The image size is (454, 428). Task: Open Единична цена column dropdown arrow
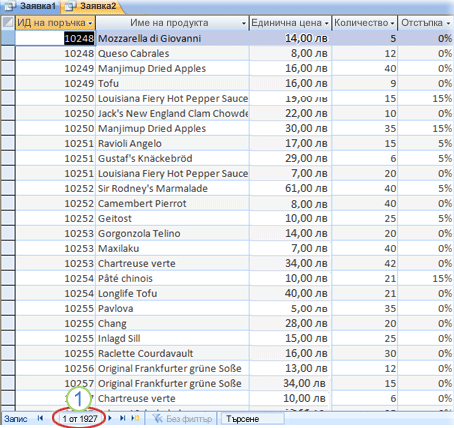[326, 23]
